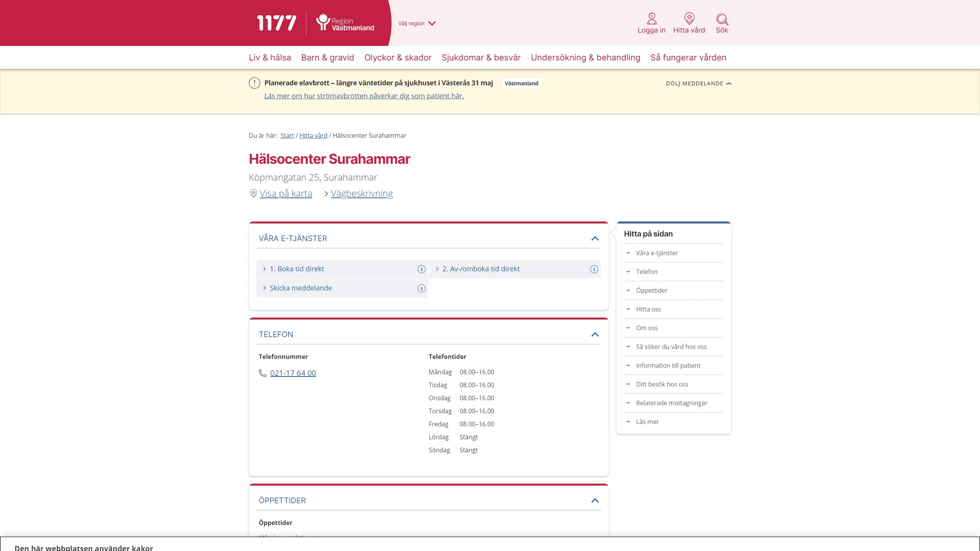Open Så fungerar vården menu
Screen dimensions: 980x551
tap(688, 57)
